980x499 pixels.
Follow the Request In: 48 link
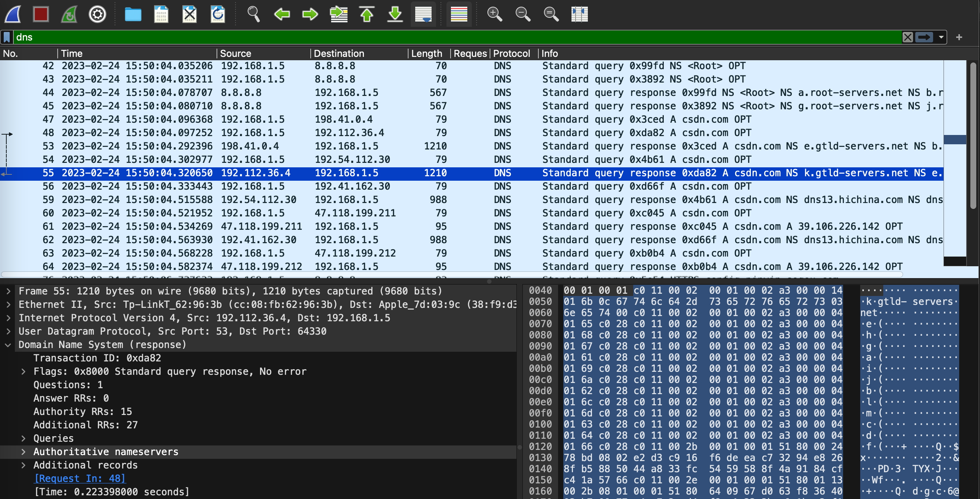tap(80, 479)
